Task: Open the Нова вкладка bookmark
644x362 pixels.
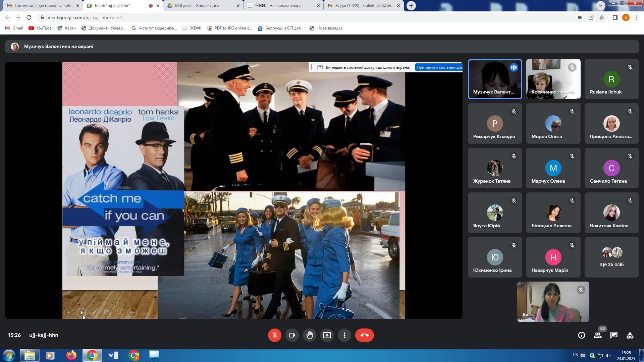Action: pyautogui.click(x=326, y=28)
